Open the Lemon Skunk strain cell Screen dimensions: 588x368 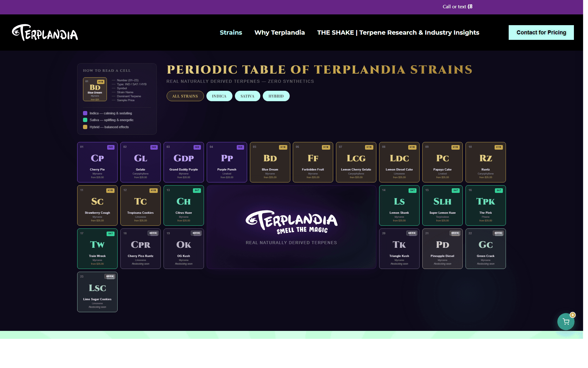pyautogui.click(x=399, y=205)
